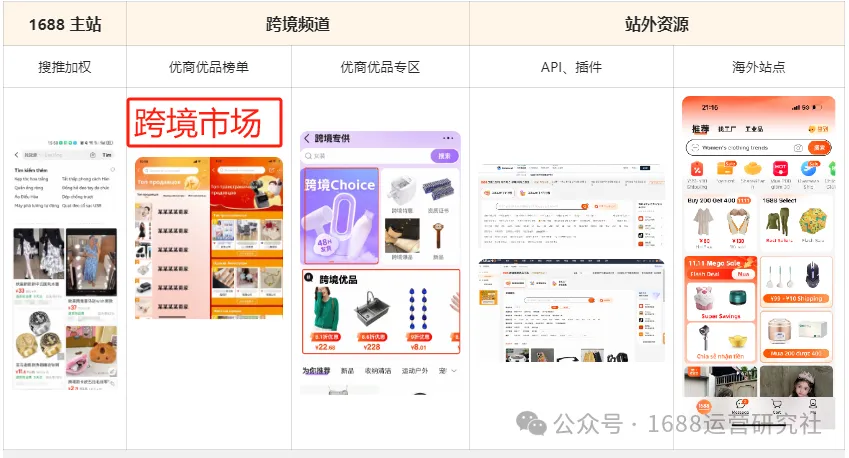
Task: Open the 跨境Choice banner
Action: coord(339,215)
